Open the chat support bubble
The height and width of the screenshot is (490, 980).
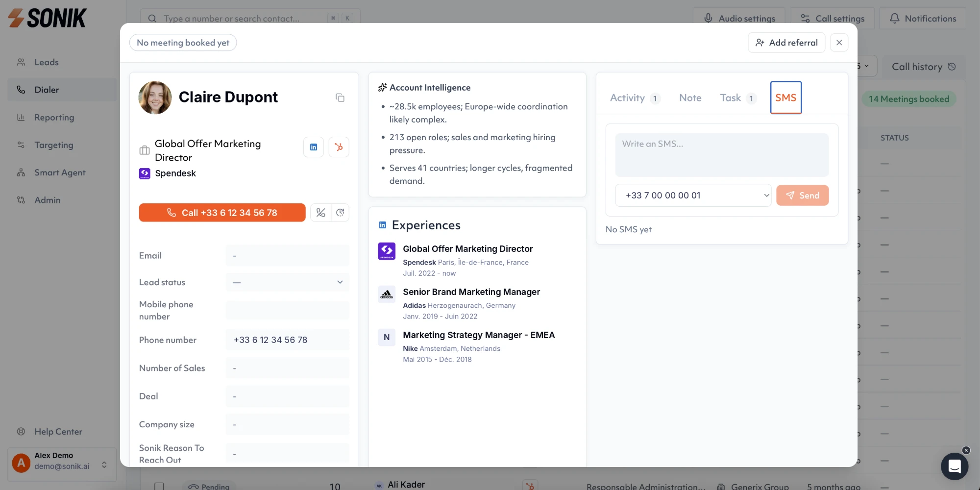pyautogui.click(x=955, y=466)
